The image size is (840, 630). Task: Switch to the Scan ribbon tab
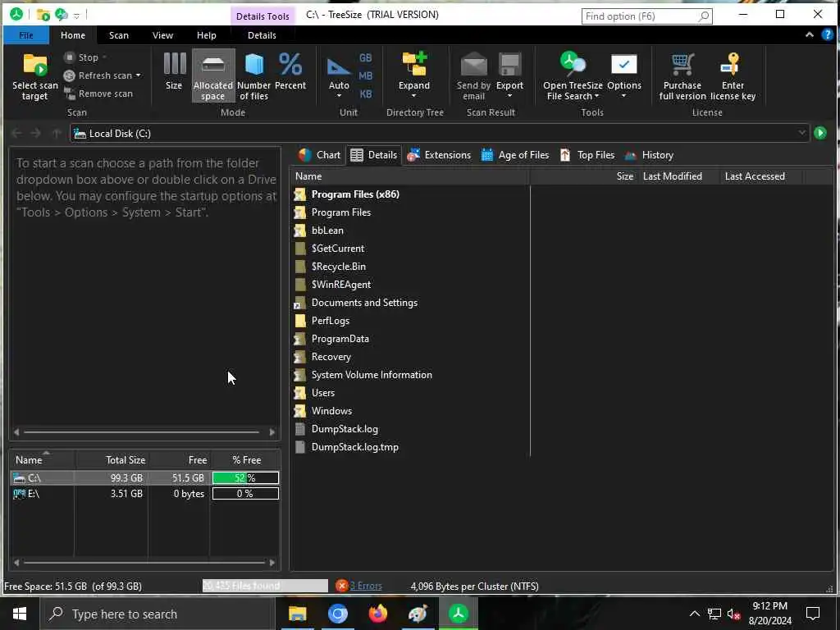tap(119, 35)
